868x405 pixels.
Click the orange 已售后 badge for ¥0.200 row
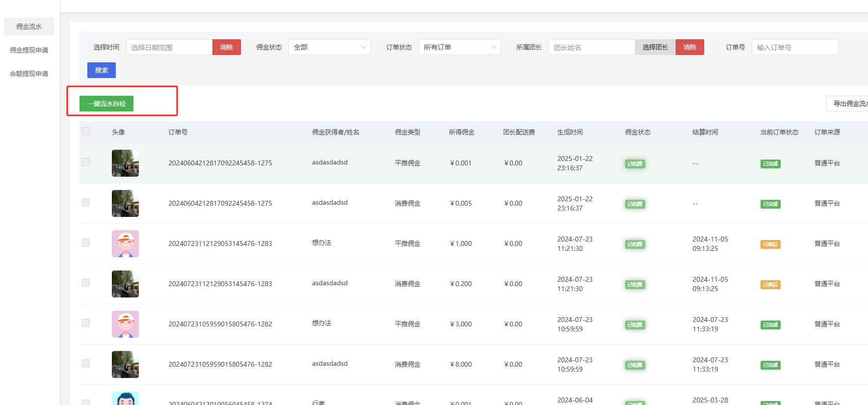point(770,285)
